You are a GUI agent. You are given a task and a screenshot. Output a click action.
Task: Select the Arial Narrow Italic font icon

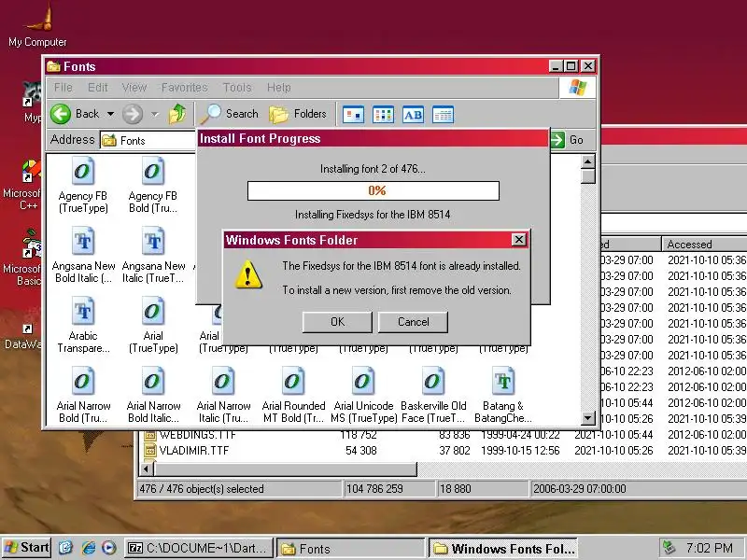coord(223,396)
